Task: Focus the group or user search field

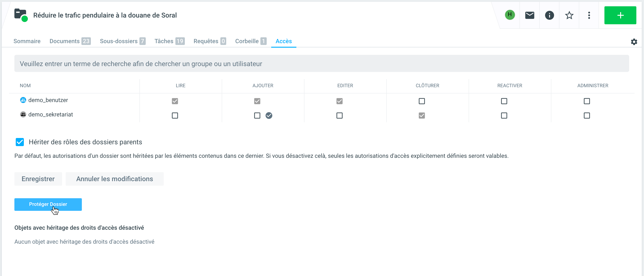Action: pyautogui.click(x=322, y=64)
